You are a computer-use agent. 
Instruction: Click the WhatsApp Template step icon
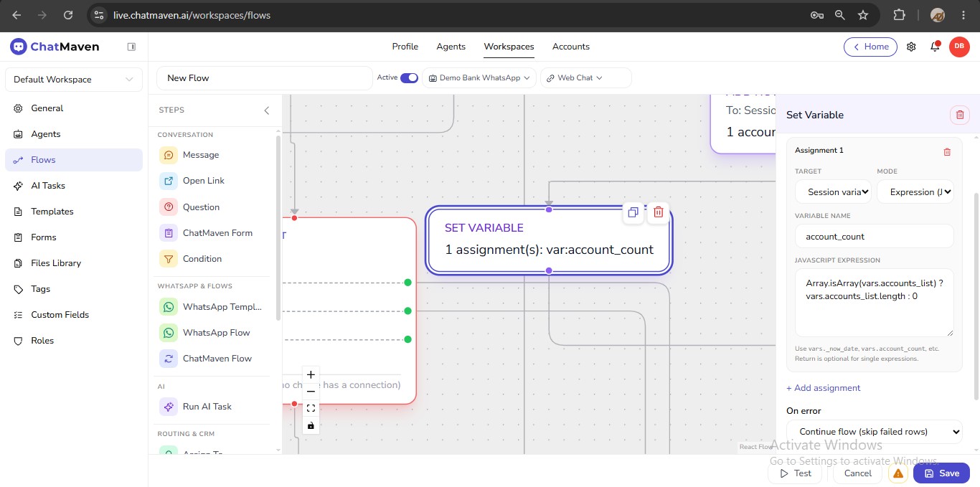point(169,307)
